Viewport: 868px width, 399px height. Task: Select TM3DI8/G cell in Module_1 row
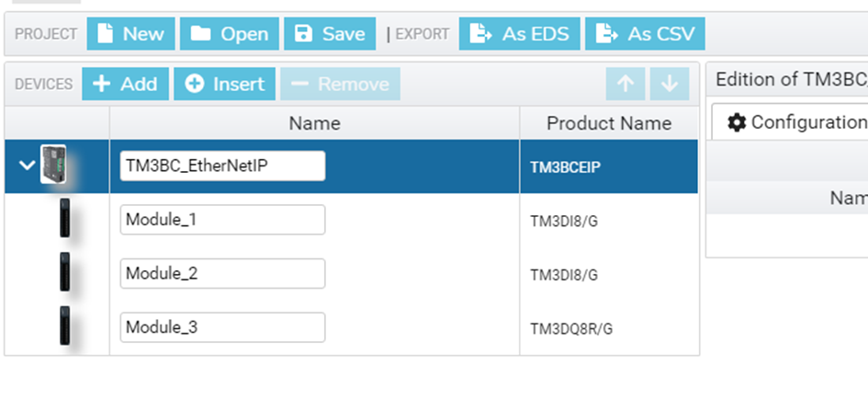click(x=609, y=222)
